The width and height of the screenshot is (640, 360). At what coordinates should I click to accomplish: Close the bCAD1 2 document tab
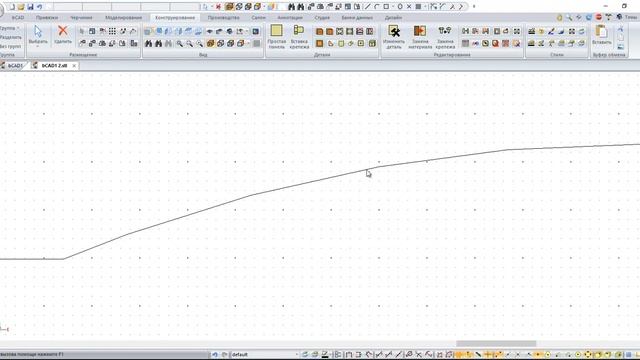74,66
